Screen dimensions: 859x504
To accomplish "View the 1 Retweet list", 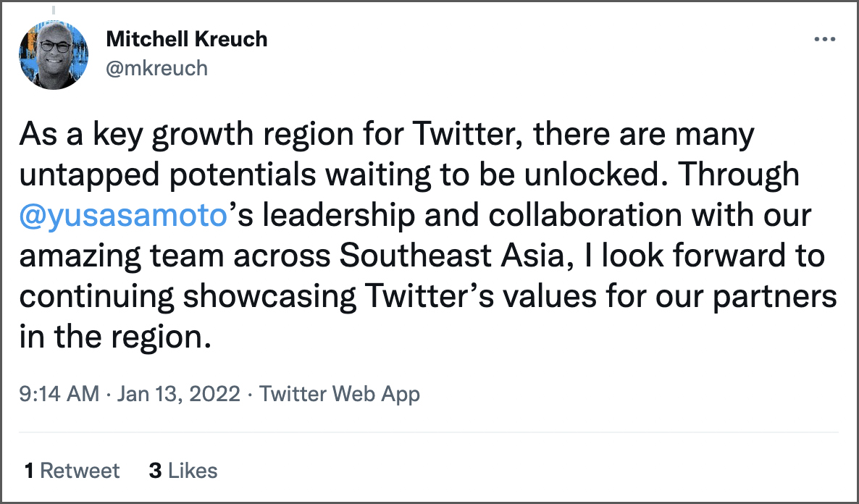I will [72, 471].
